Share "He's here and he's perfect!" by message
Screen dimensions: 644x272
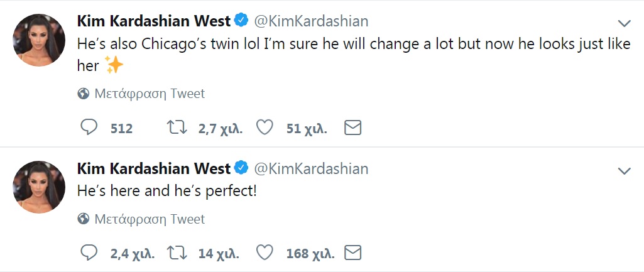pyautogui.click(x=353, y=253)
